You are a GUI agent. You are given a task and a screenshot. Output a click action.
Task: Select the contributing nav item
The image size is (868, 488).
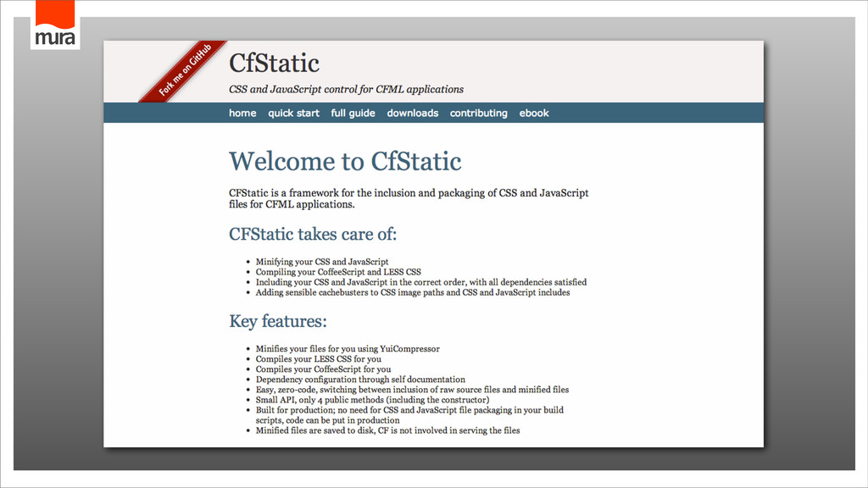click(478, 113)
